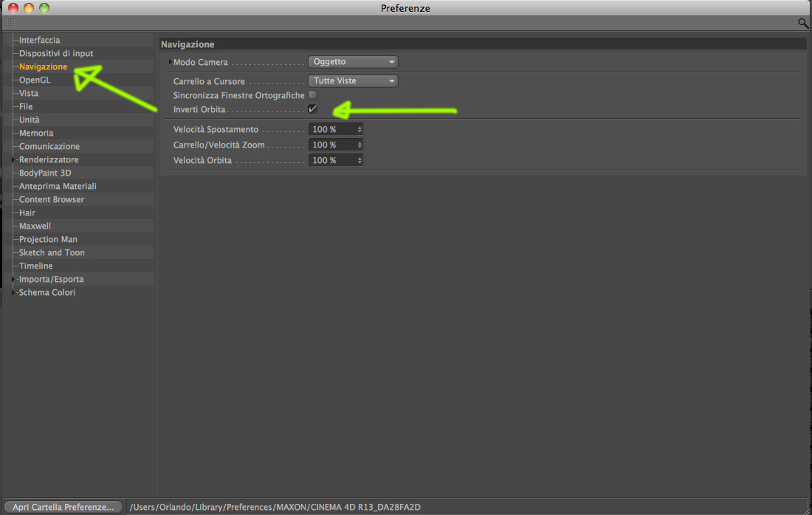This screenshot has height=515, width=812.
Task: Uncheck the Inverti Orbita checkbox
Action: tap(313, 108)
